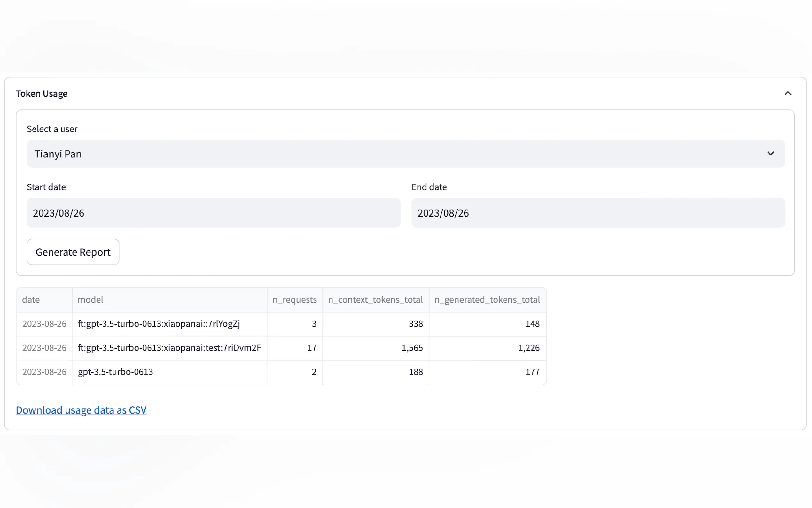Open Download usage data as CSV link

81,410
